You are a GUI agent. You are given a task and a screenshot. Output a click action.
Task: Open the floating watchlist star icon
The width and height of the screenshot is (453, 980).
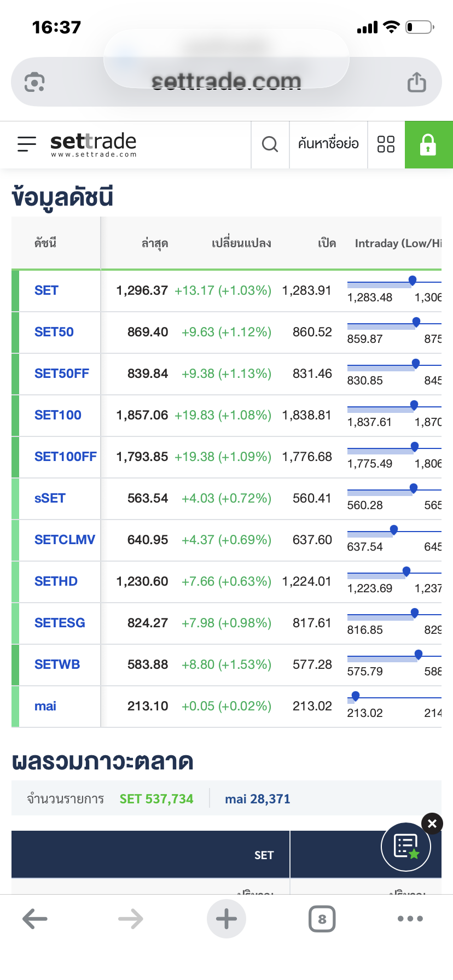[x=406, y=847]
